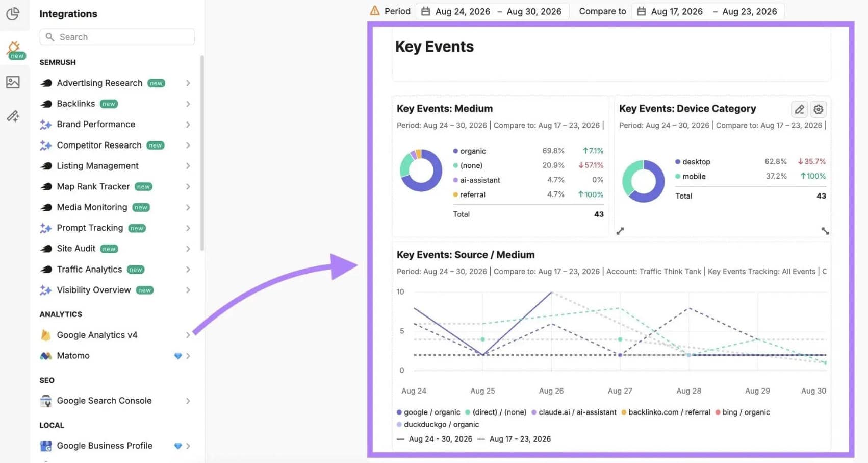Open the Brand Performance integration item
868x463 pixels.
click(x=116, y=125)
